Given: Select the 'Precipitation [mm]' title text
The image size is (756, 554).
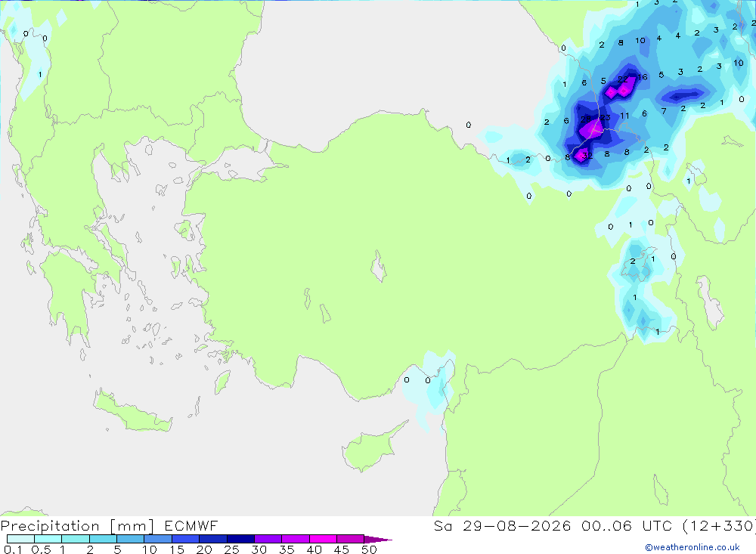Looking at the screenshot, I should (77, 526).
